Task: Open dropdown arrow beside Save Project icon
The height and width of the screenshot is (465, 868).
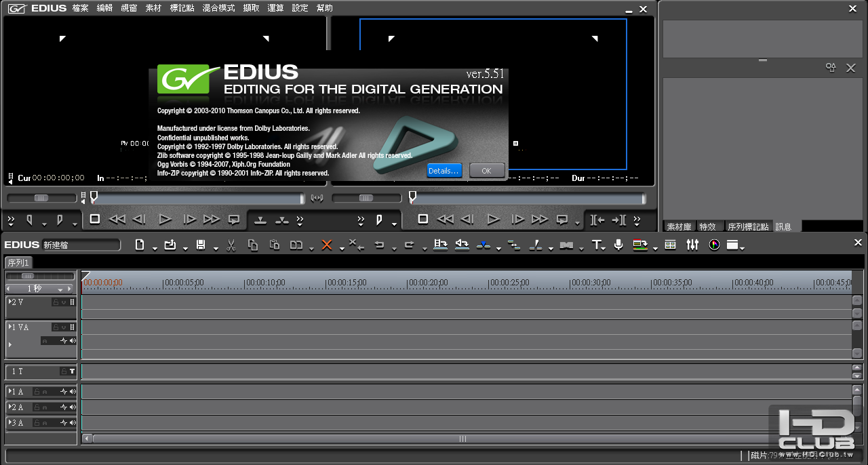Action: click(x=216, y=248)
